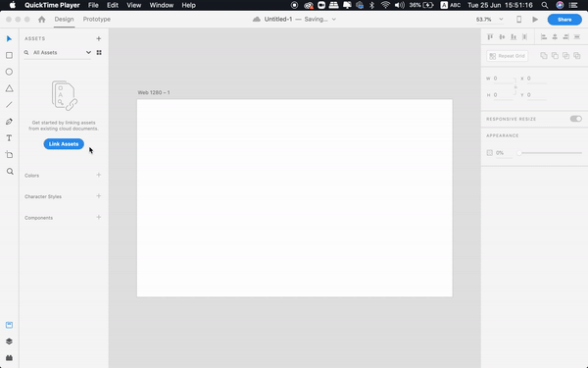Screen dimensions: 588x368
Task: Toggle the Responsive Resize switch
Action: click(x=575, y=119)
